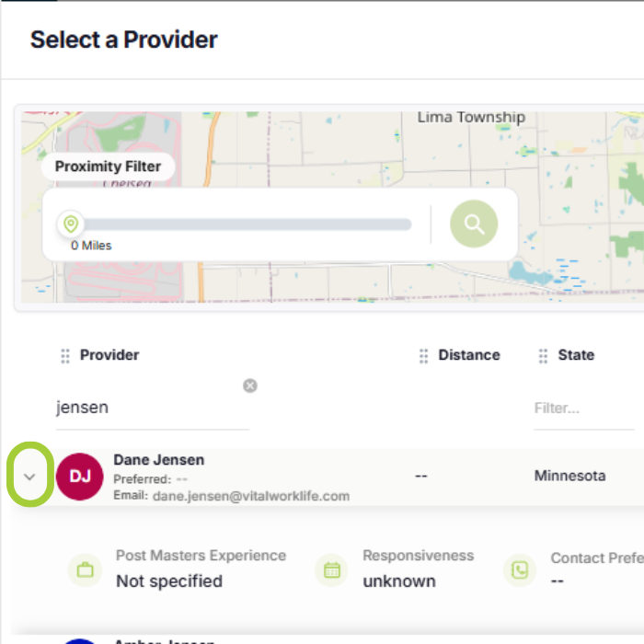Select the Dane Jensen provider name
Image resolution: width=644 pixels, height=644 pixels.
pyautogui.click(x=158, y=460)
